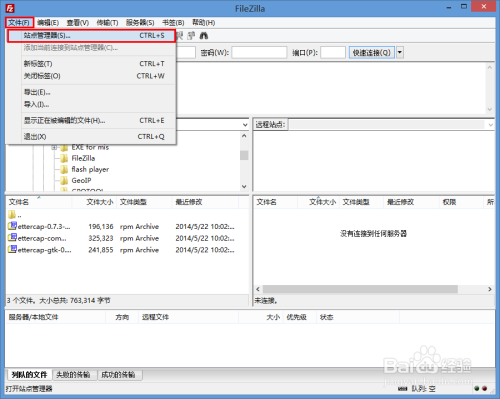Open the local site path dropdown
The image size is (500, 399).
click(x=245, y=125)
